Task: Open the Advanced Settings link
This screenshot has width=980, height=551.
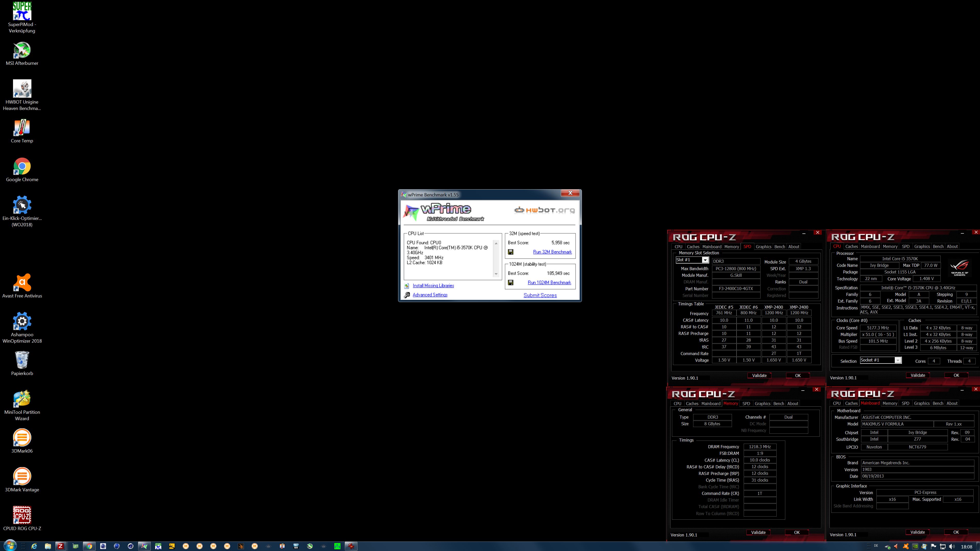Action: pos(430,295)
